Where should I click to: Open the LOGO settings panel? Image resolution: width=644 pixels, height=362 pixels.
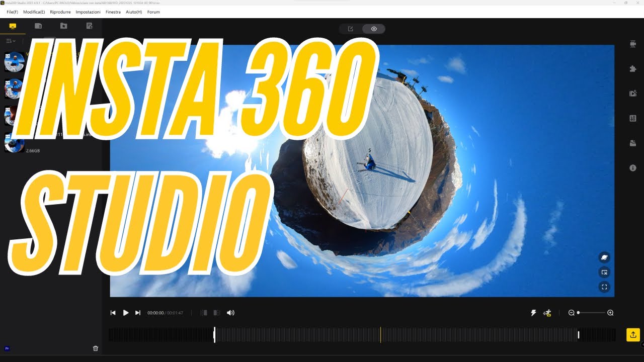coord(633,119)
